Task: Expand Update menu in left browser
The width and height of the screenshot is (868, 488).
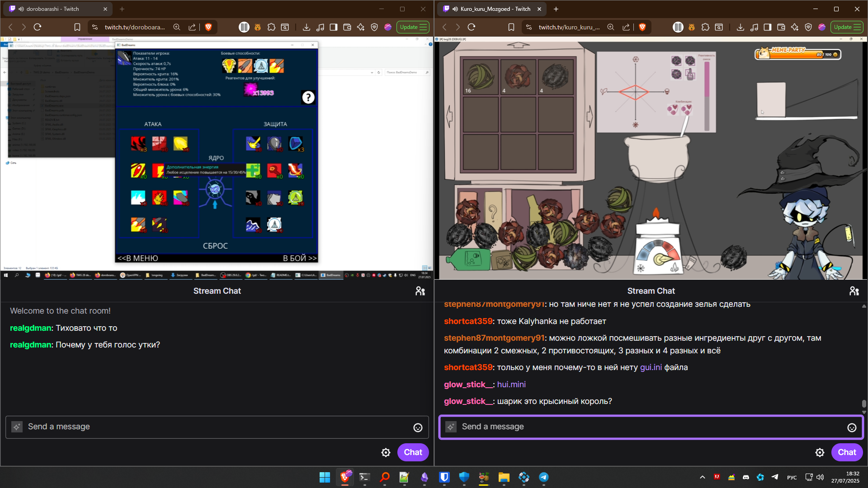Action: pos(413,27)
